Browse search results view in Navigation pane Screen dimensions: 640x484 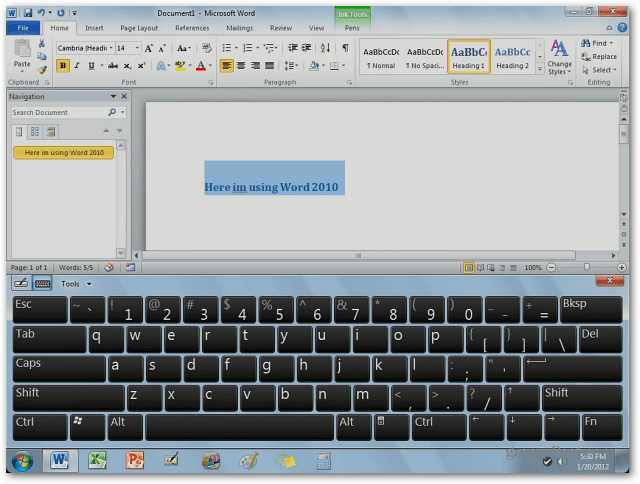pos(51,131)
